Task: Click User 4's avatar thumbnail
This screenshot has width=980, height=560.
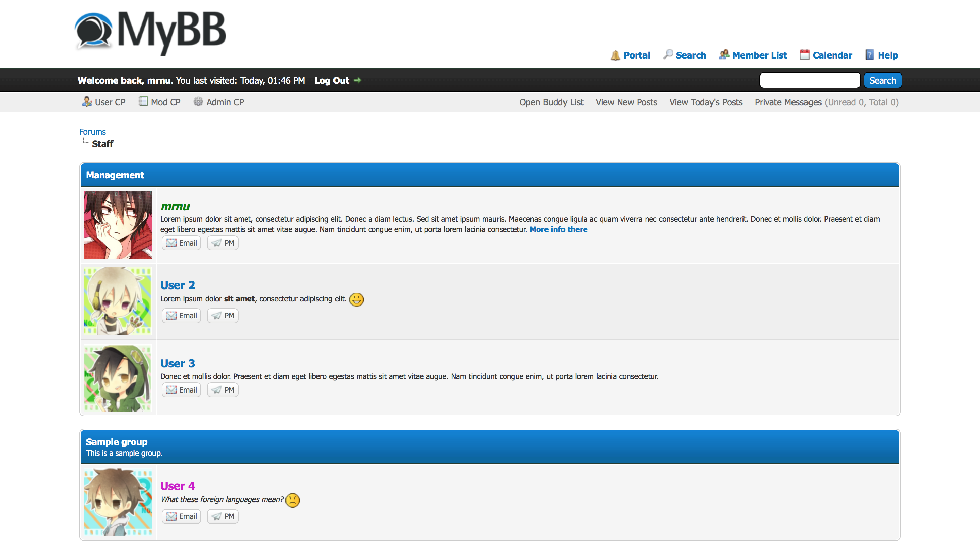Action: (x=118, y=502)
